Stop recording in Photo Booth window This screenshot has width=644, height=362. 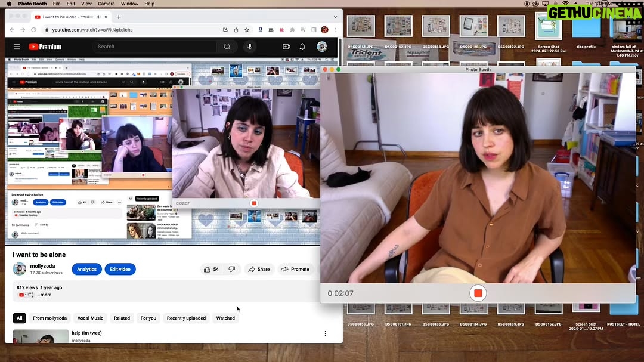click(x=478, y=293)
